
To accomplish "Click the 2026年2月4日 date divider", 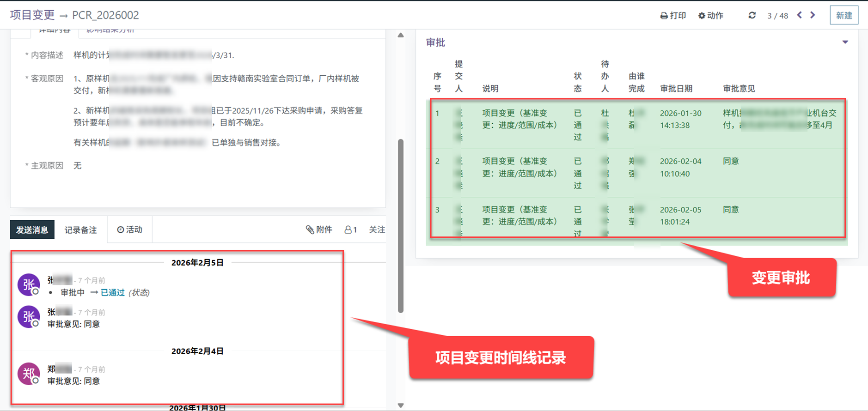I will [197, 351].
